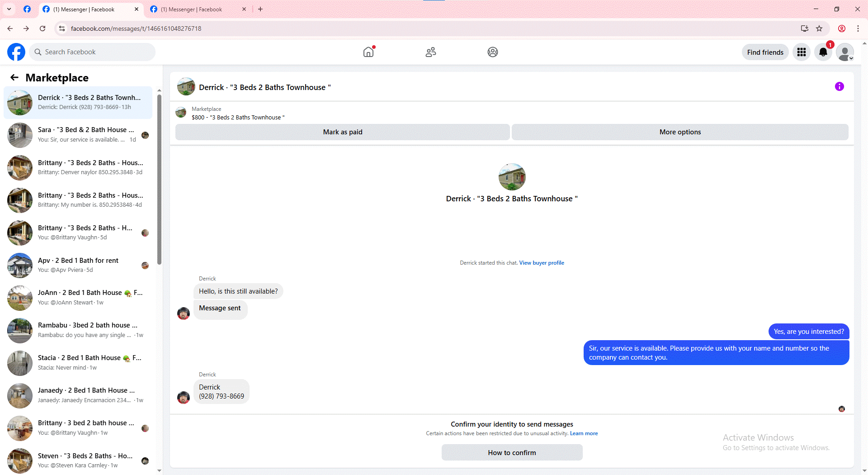This screenshot has height=475, width=868.
Task: Click chat list vertical scrollbar
Action: click(159, 179)
